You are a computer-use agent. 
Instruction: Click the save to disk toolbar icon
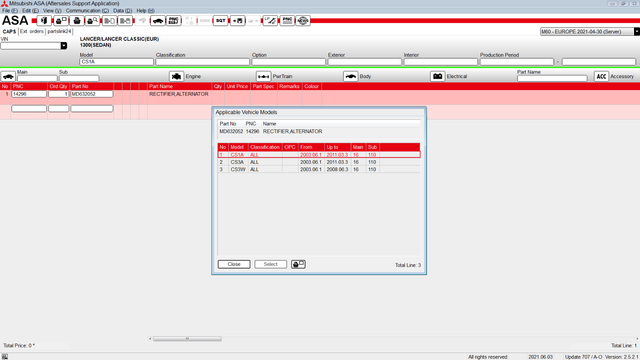tap(238, 20)
